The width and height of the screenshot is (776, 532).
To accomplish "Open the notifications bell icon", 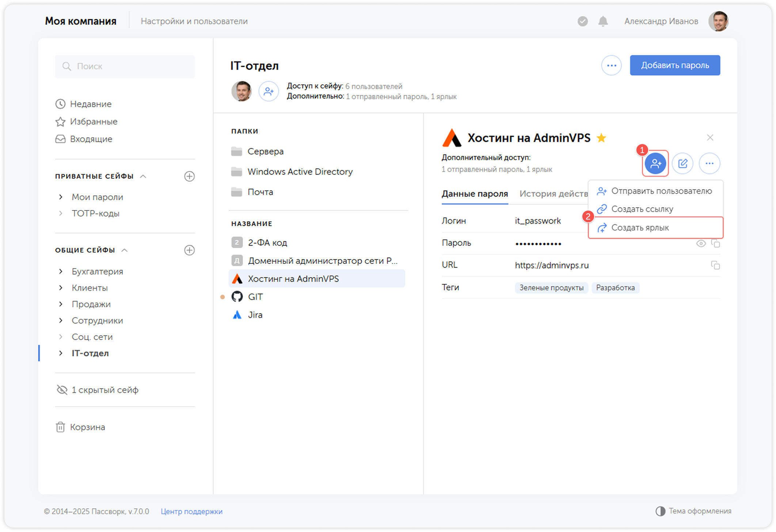I will [603, 22].
